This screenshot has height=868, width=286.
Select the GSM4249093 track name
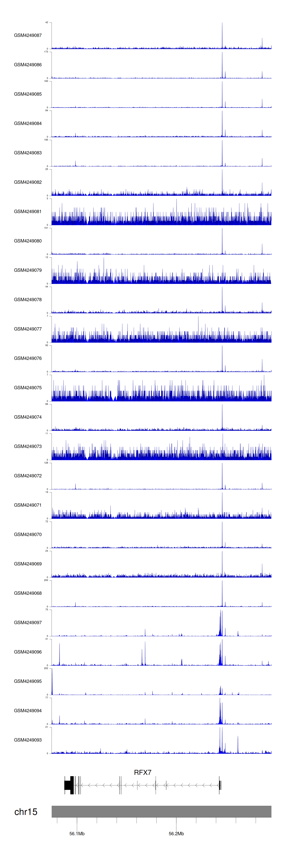28,740
